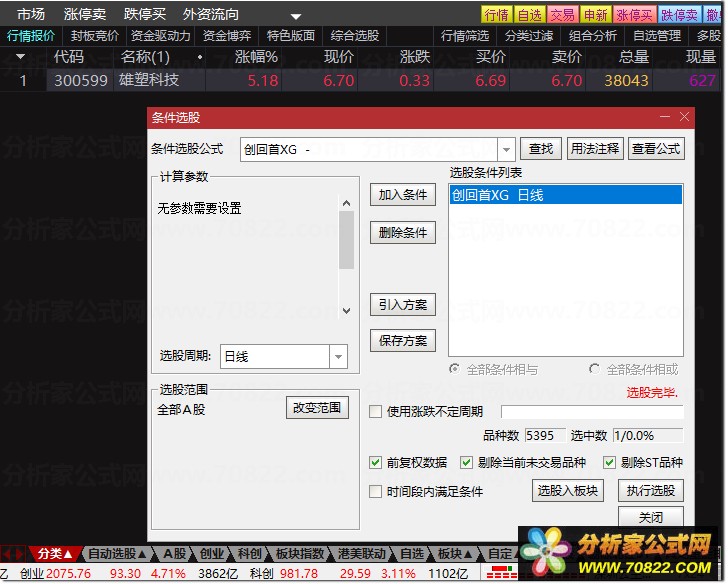Click the parameter panel scrollbar thumb
The width and height of the screenshot is (728, 584).
(x=346, y=240)
